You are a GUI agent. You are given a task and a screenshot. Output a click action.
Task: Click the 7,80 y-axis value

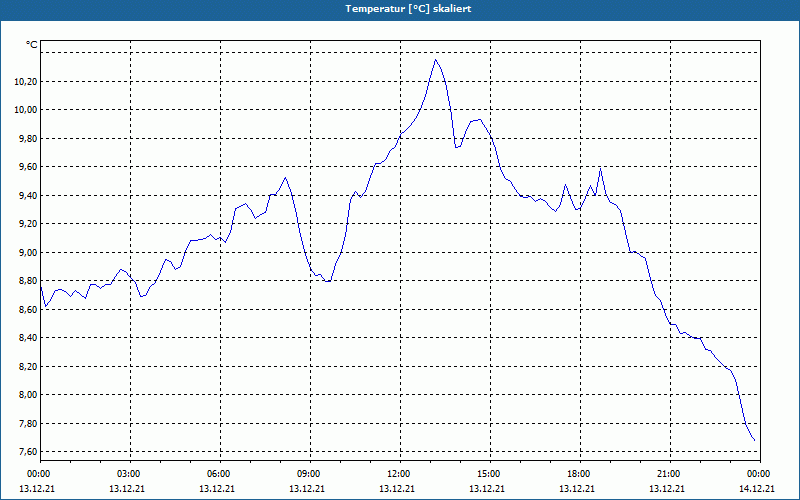pyautogui.click(x=30, y=423)
